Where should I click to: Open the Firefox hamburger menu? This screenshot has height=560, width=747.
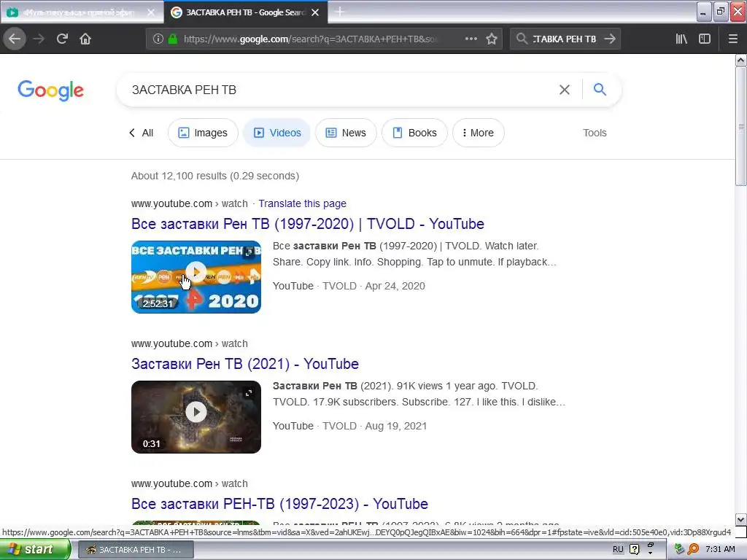732,39
